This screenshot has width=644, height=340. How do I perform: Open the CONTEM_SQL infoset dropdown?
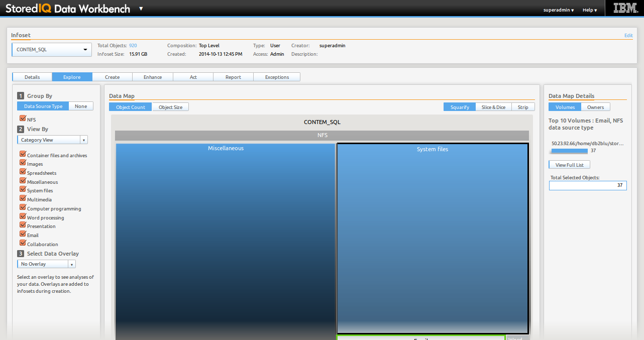tap(52, 49)
